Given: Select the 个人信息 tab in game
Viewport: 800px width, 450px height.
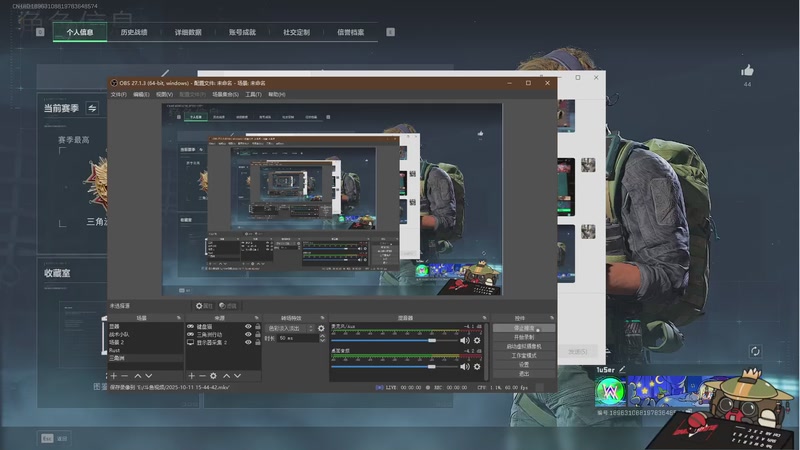Looking at the screenshot, I should (x=80, y=32).
